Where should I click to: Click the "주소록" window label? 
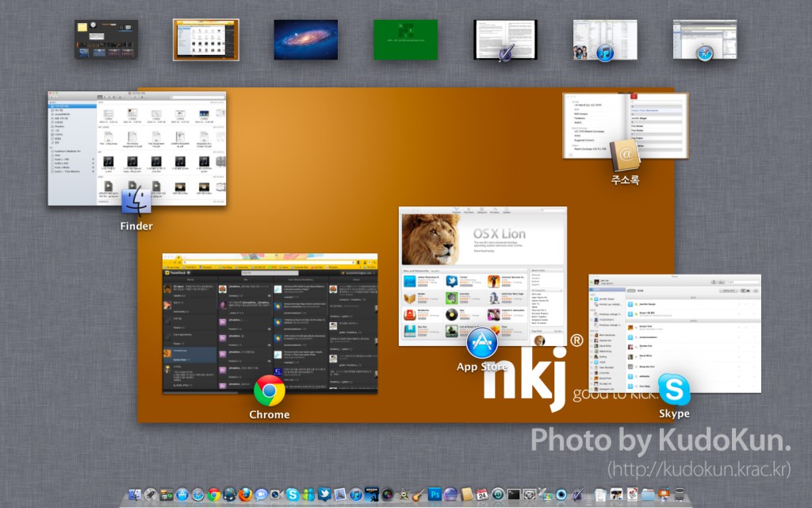tap(626, 180)
